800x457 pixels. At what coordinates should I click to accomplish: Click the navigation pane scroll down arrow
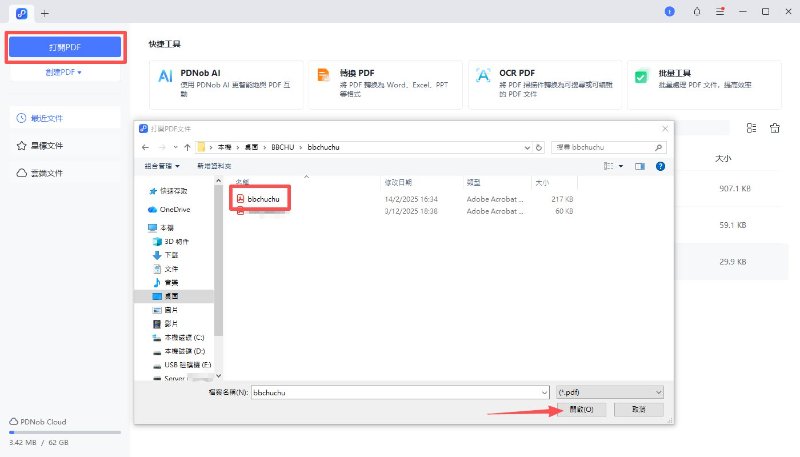click(218, 376)
